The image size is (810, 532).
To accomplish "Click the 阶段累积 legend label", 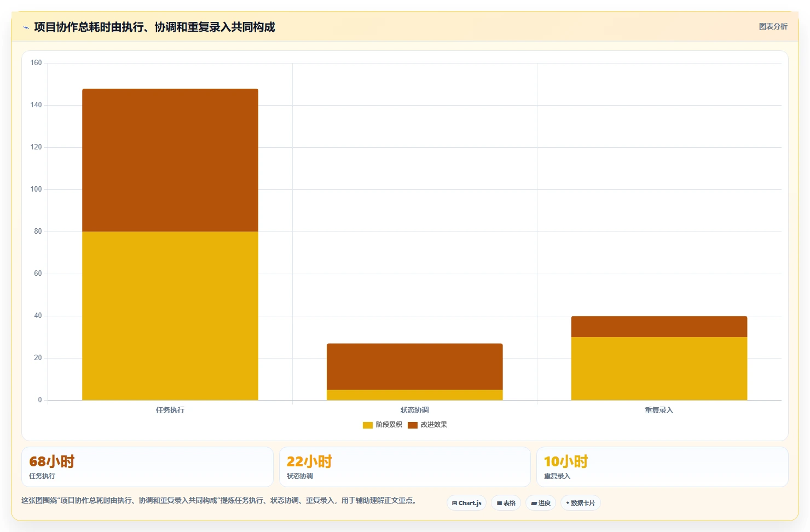I will point(389,425).
